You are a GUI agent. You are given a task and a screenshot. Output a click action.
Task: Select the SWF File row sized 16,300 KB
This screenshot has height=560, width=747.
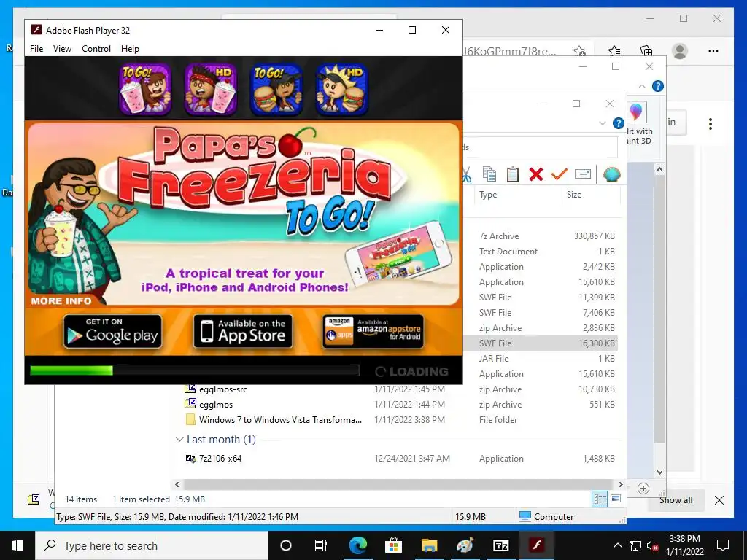click(540, 343)
